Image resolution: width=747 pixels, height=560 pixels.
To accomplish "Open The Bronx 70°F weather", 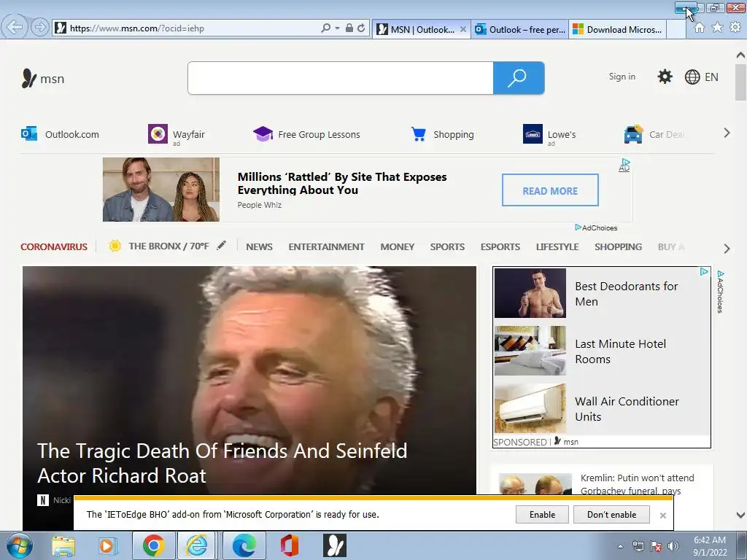I will (159, 246).
